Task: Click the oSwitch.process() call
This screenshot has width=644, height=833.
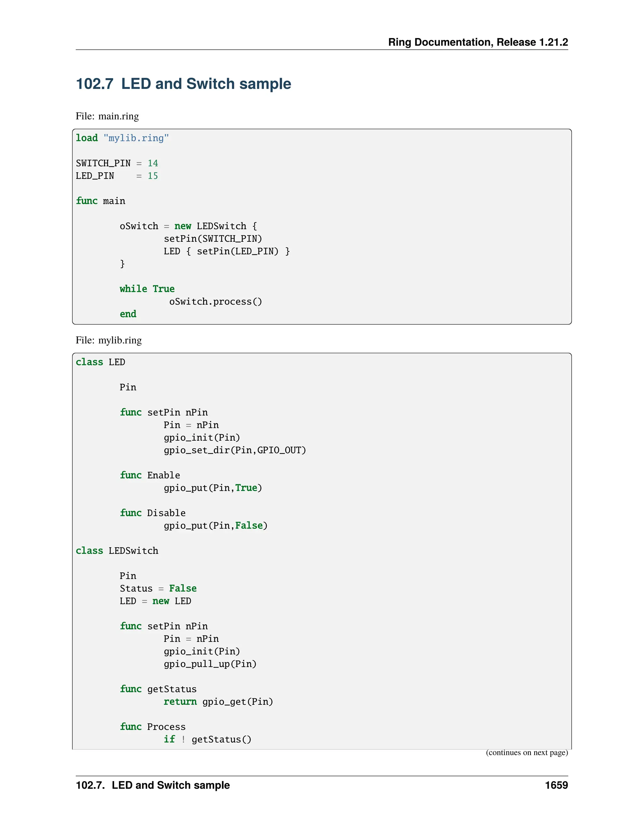Action: point(215,301)
